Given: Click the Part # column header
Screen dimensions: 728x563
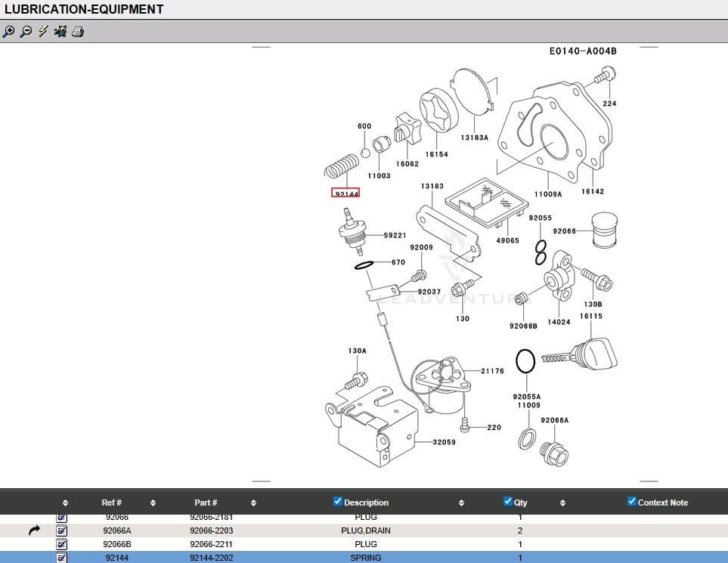Looking at the screenshot, I should point(206,503).
